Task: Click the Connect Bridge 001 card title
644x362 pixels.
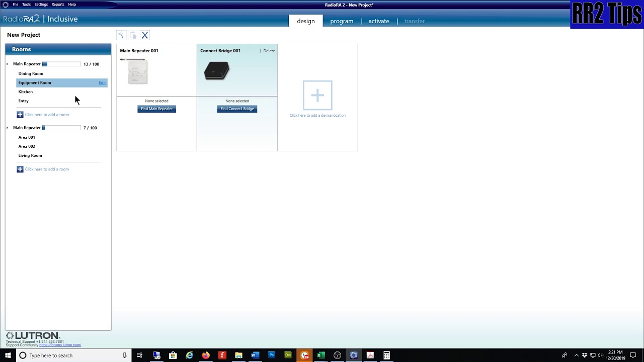Action: click(220, 51)
